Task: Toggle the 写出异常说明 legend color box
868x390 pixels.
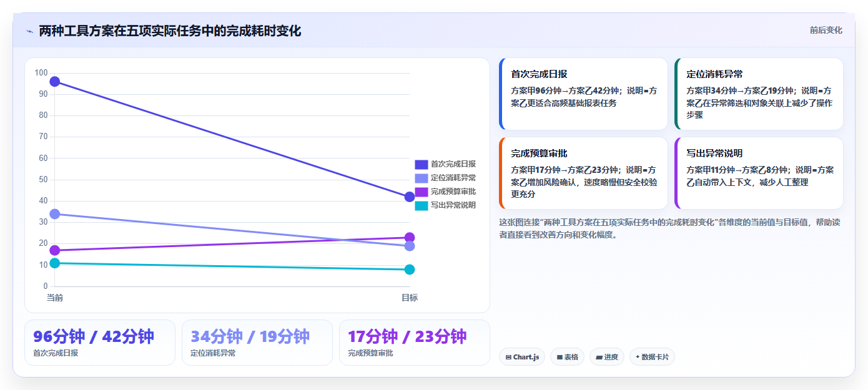Action: [422, 205]
